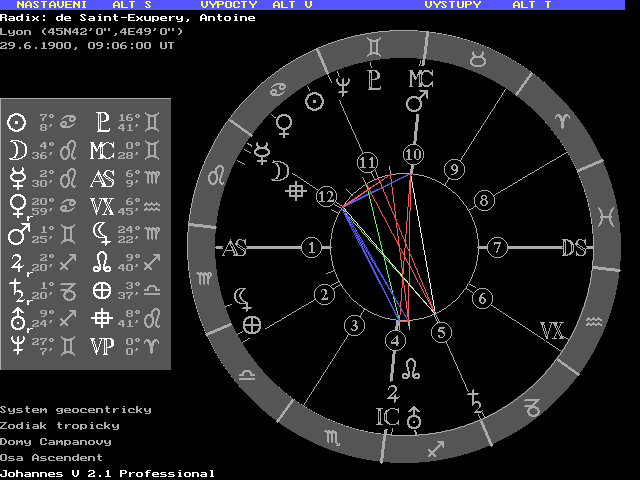Select the Venus glyph in the position table
640x480 pixels.
16,207
